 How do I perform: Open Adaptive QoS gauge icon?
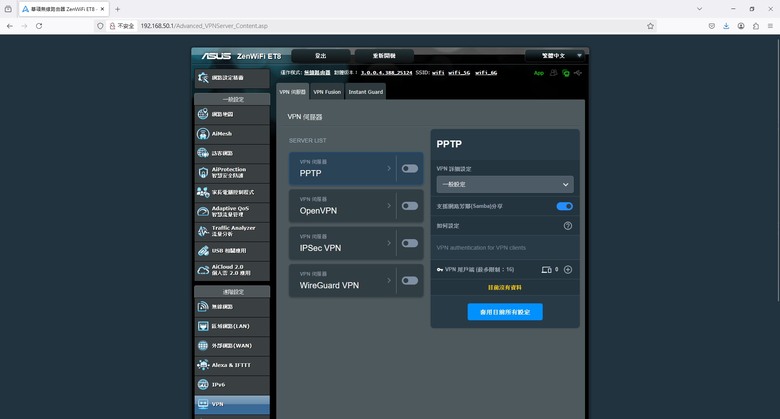[203, 211]
